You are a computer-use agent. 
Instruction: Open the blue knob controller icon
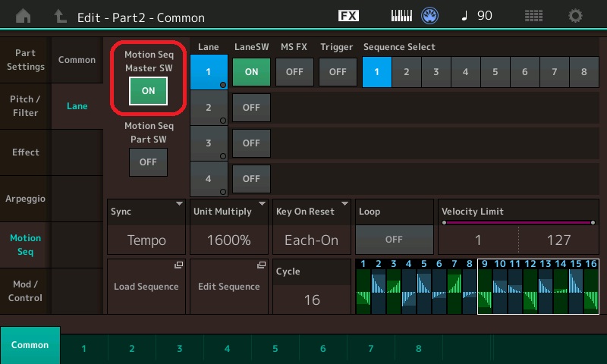(x=430, y=16)
